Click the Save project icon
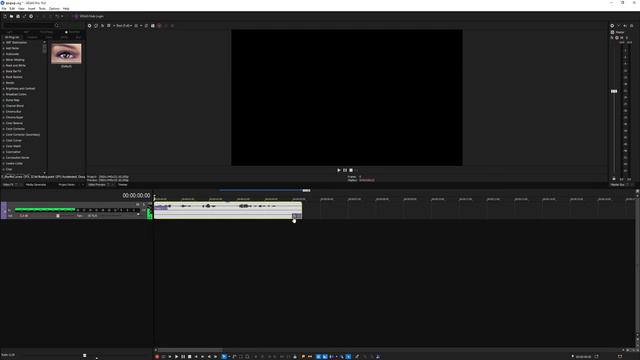The width and height of the screenshot is (640, 360). click(x=18, y=16)
